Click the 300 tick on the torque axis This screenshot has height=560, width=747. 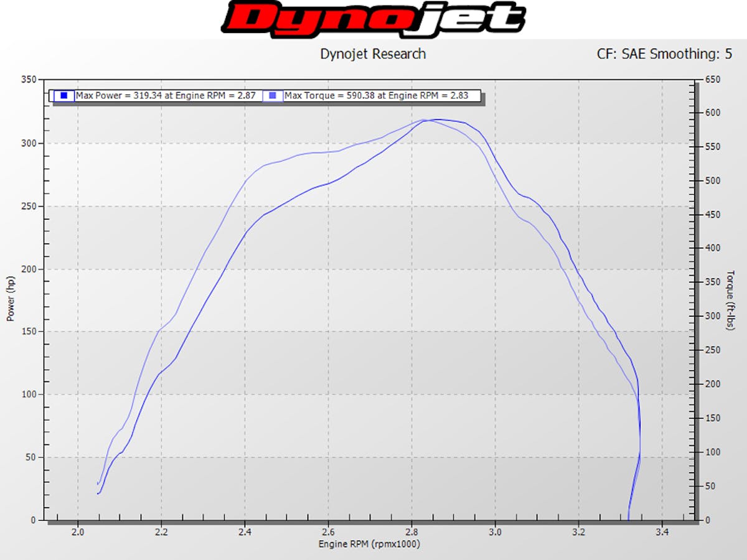click(713, 316)
